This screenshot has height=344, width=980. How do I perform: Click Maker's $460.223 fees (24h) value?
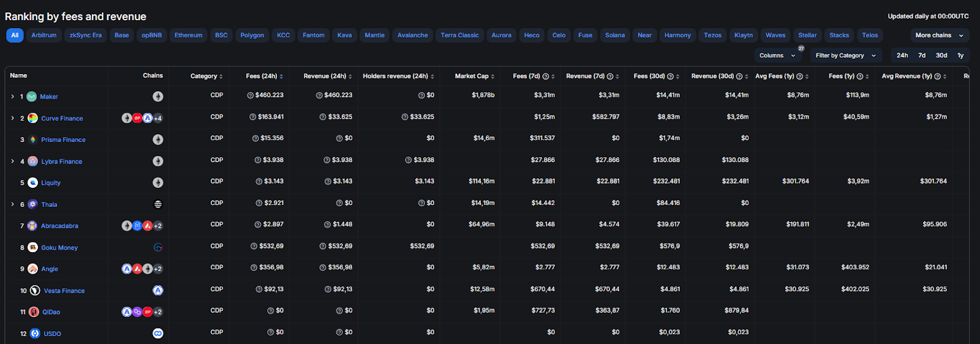coord(269,95)
